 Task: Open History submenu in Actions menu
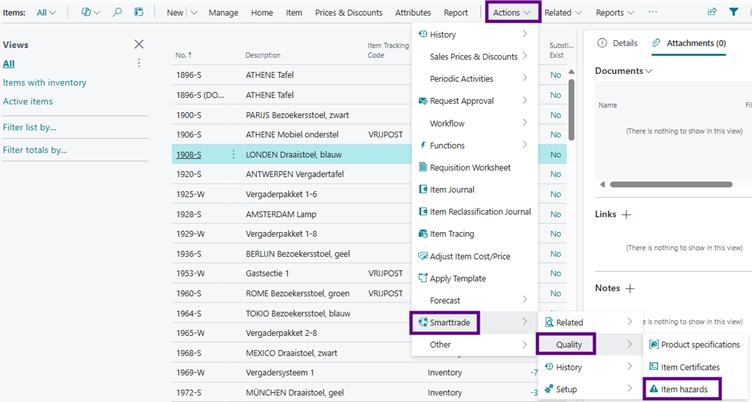point(474,35)
